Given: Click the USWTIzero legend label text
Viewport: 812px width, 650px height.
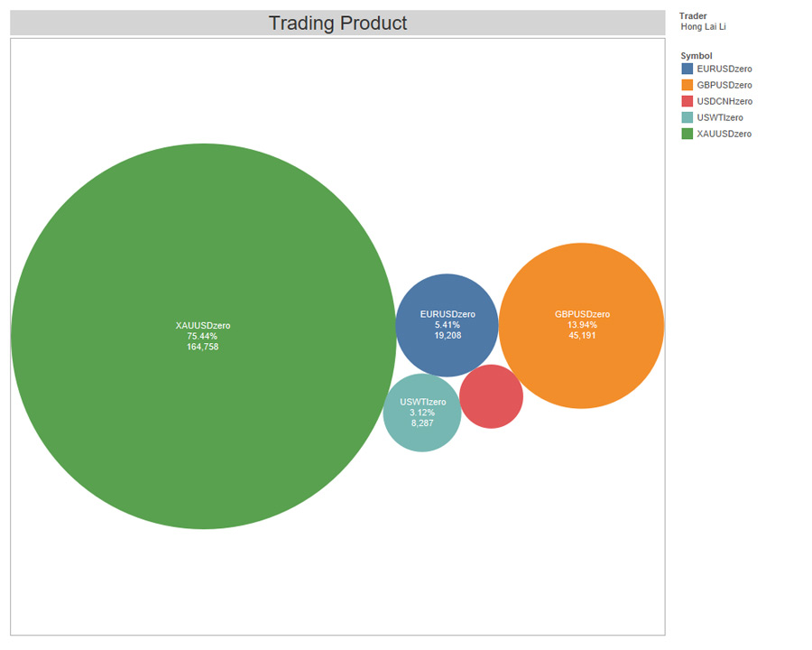Looking at the screenshot, I should click(x=719, y=117).
